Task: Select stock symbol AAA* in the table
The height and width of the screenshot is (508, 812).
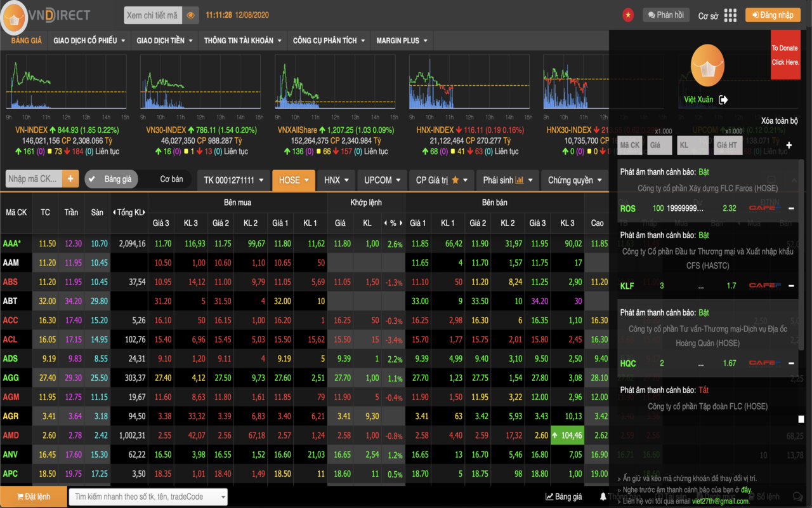Action: pos(11,243)
